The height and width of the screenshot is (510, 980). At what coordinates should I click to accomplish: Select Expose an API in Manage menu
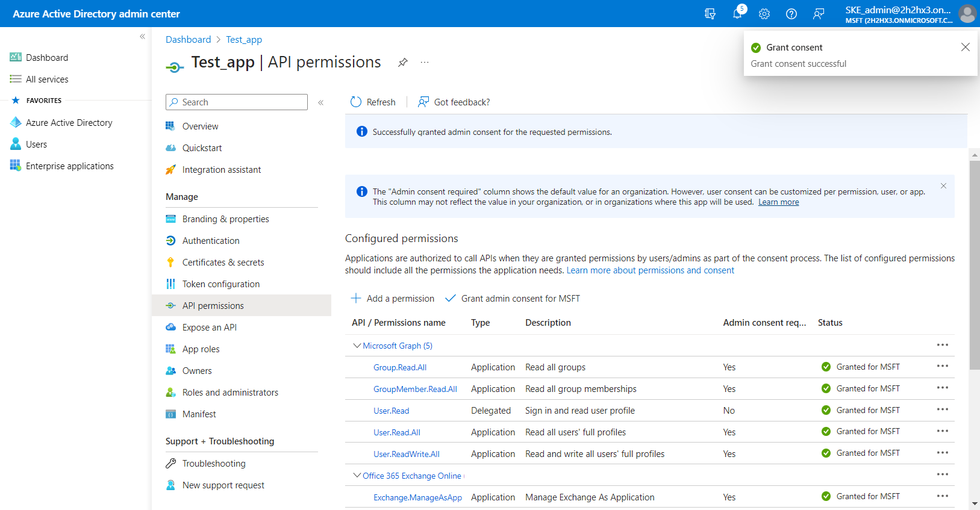(209, 328)
